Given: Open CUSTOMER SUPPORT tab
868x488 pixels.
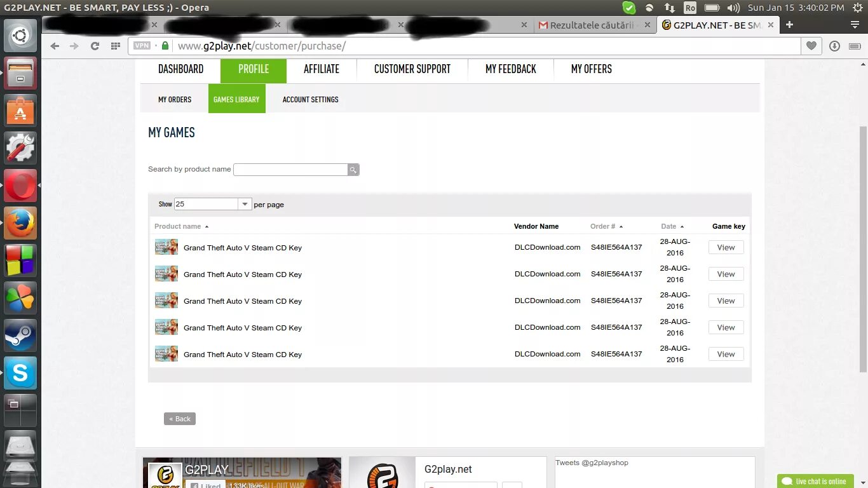Looking at the screenshot, I should pyautogui.click(x=412, y=69).
